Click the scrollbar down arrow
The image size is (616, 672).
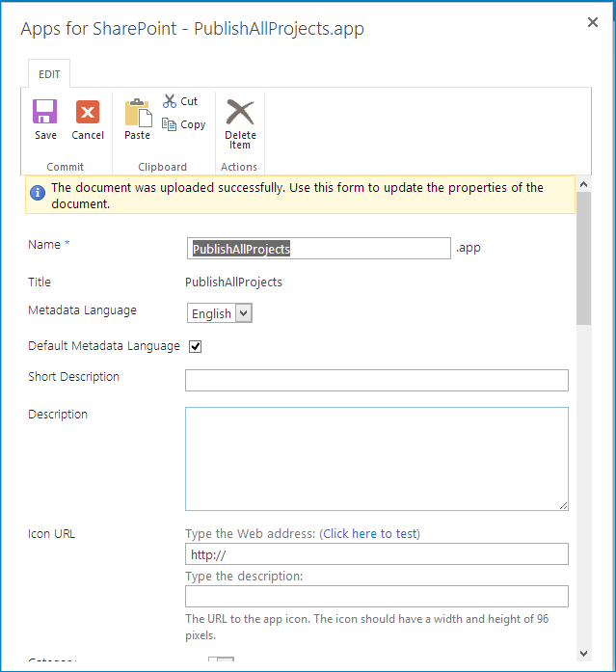pyautogui.click(x=583, y=654)
